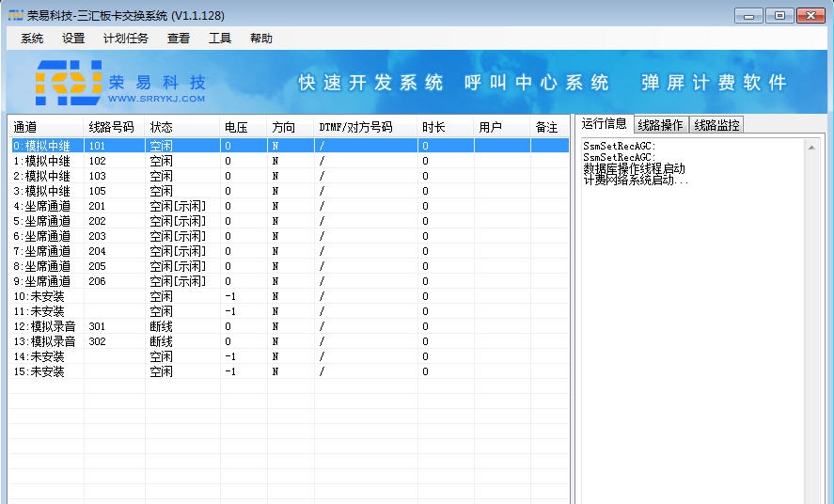Screen dimensions: 834x504
Task: Open the 查看 menu
Action: coord(179,39)
